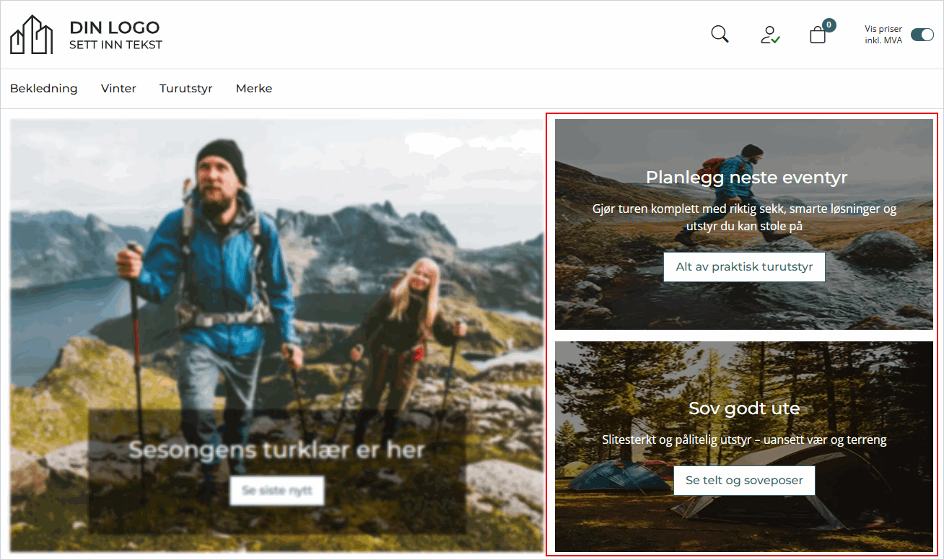Click the cart item count badge
944x560 pixels.
tap(829, 25)
